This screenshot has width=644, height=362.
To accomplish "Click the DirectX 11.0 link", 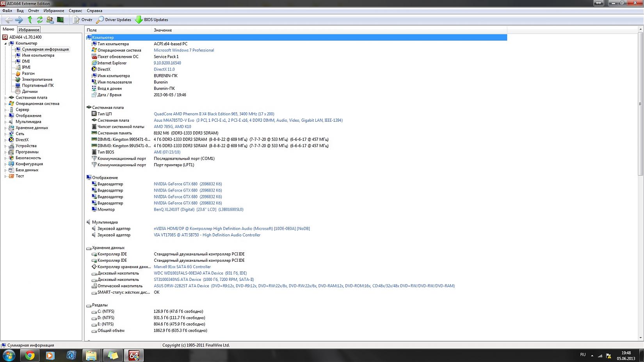I will click(164, 69).
